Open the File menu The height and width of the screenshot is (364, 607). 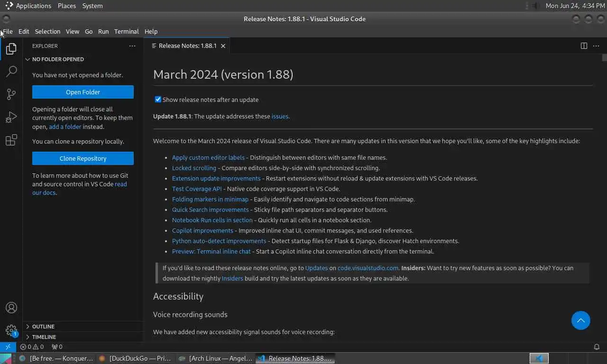pyautogui.click(x=8, y=31)
